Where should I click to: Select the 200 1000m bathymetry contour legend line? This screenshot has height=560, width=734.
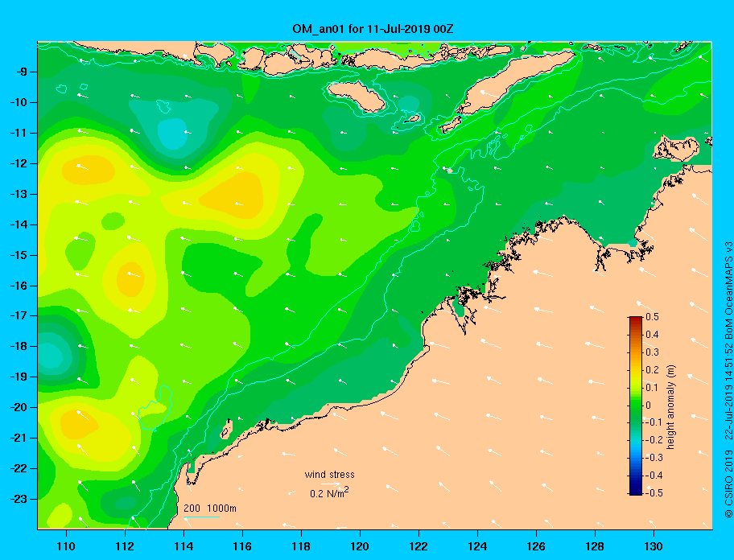pos(201,517)
